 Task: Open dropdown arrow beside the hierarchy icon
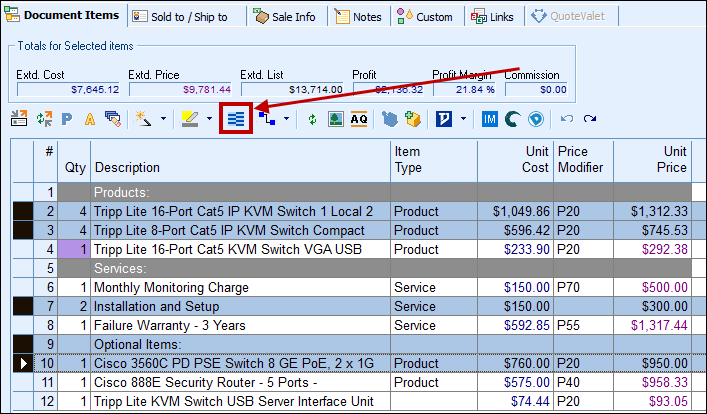(x=287, y=119)
